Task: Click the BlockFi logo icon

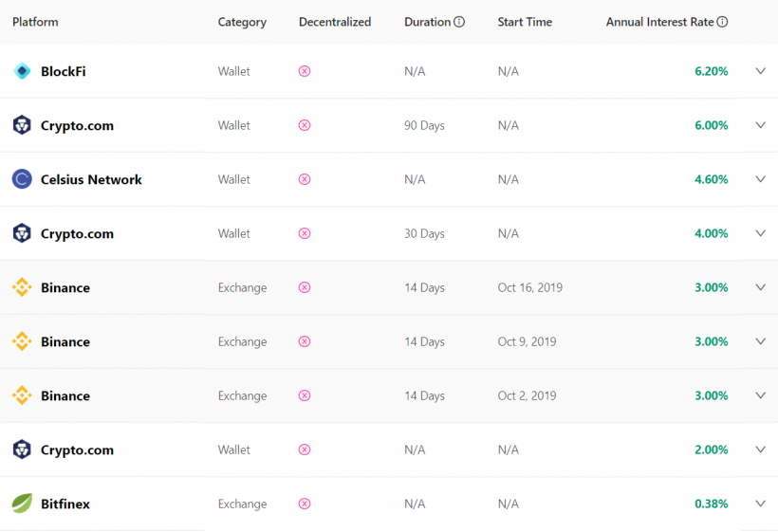Action: pyautogui.click(x=22, y=71)
